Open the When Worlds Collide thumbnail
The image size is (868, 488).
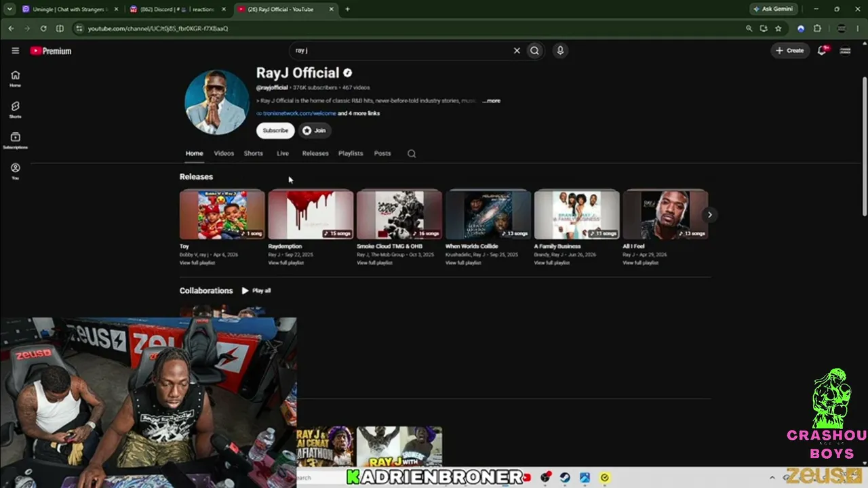click(488, 214)
